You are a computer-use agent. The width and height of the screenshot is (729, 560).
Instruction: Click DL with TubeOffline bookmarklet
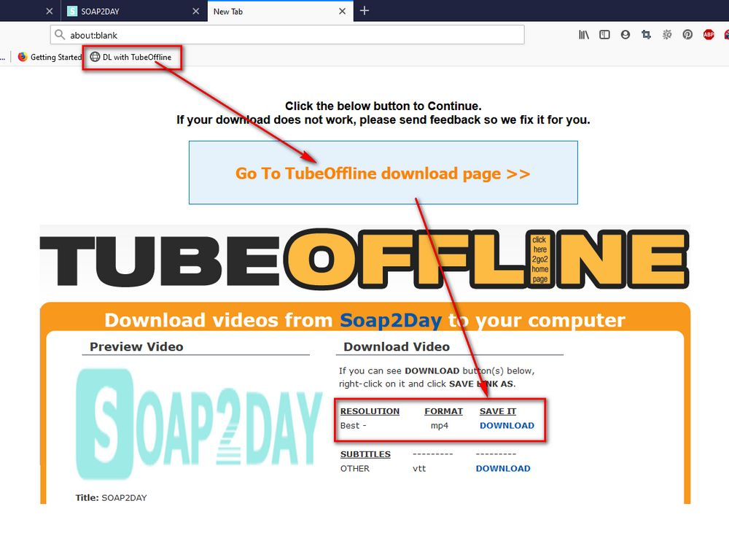pyautogui.click(x=130, y=57)
